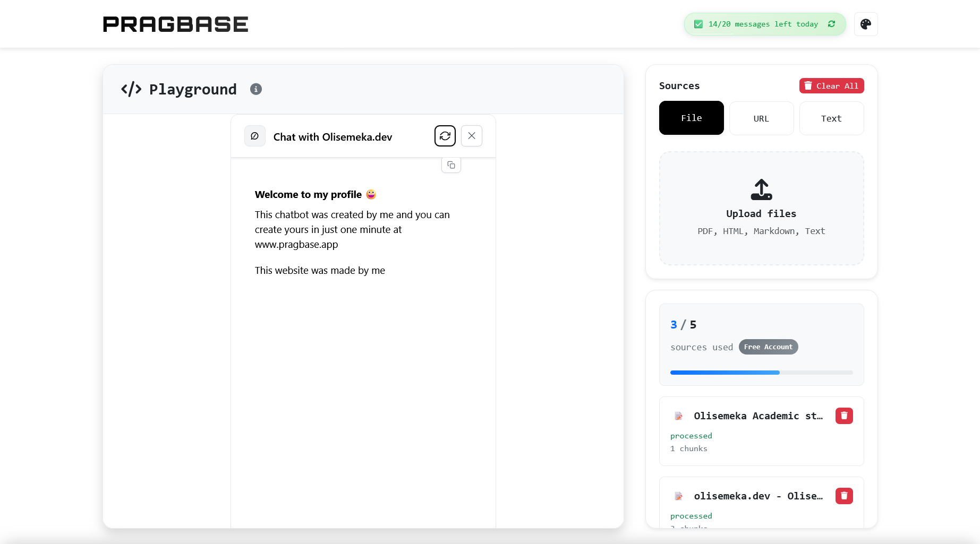Screen dimensions: 980x544
Task: Click the chat bubble logo icon
Action: point(254,136)
